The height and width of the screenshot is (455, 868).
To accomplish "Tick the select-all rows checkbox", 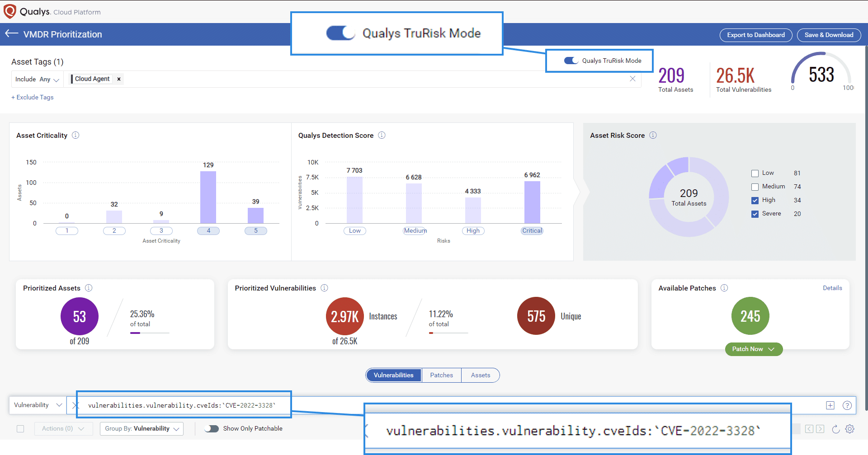I will 20,429.
